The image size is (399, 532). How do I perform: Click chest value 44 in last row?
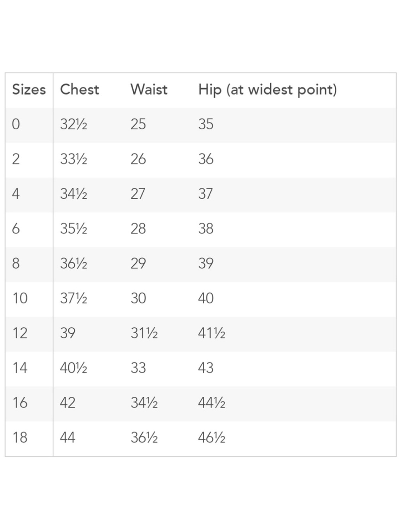tap(67, 437)
